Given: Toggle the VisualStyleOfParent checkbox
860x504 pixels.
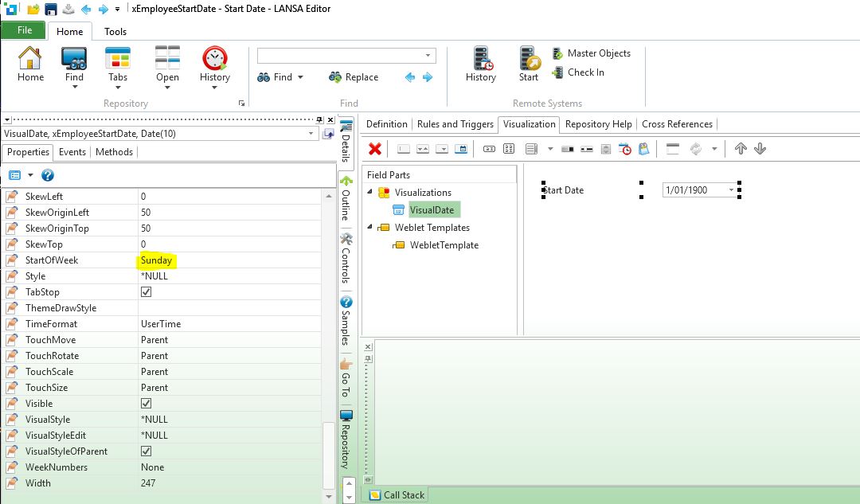Looking at the screenshot, I should (x=146, y=451).
